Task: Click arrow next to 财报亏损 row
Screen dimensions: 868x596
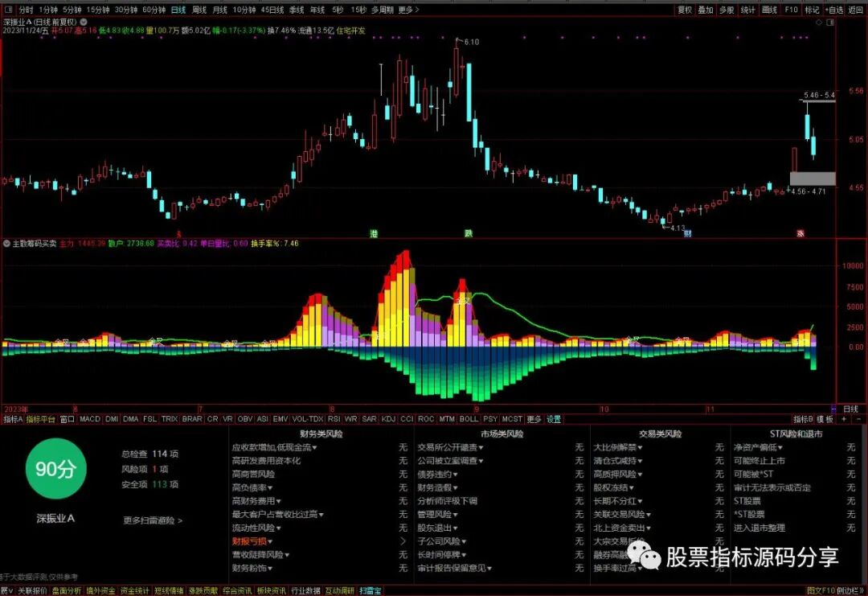Action: [x=403, y=542]
